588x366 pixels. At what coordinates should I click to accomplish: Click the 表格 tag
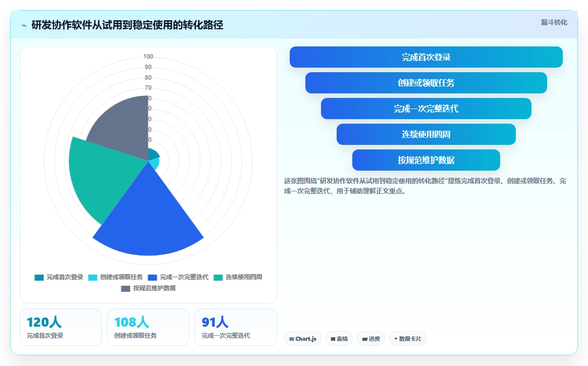[x=339, y=339]
